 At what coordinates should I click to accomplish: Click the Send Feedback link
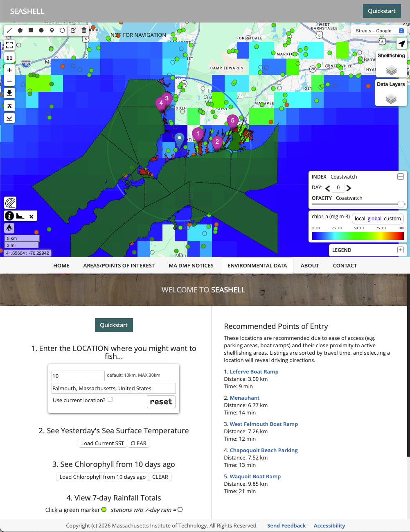[286, 525]
